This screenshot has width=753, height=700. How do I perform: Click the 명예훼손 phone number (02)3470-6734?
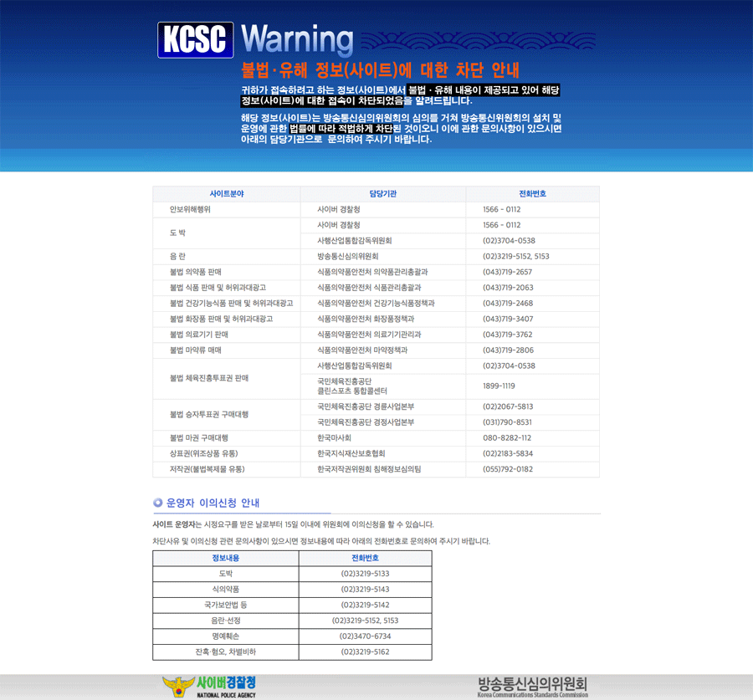coord(365,636)
